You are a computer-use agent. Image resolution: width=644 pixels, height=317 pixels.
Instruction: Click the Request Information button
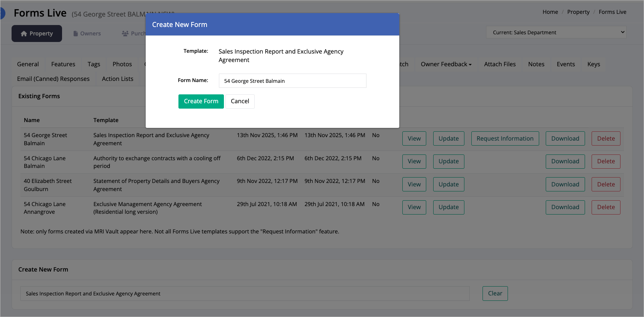[505, 139]
